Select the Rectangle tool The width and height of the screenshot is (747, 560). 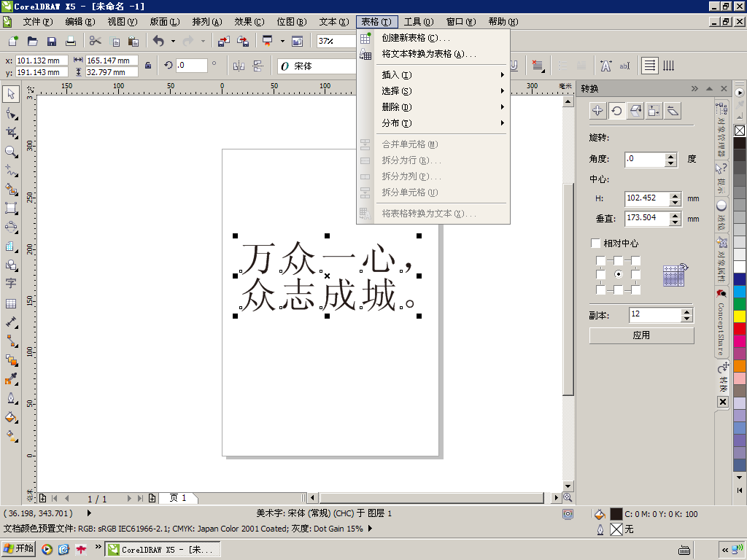coord(11,208)
